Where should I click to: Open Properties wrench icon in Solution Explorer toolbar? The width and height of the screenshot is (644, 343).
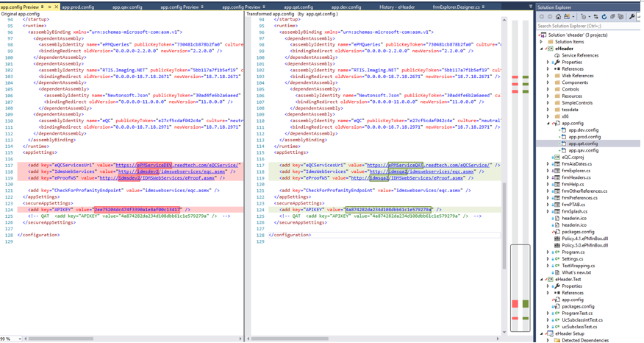pos(632,16)
